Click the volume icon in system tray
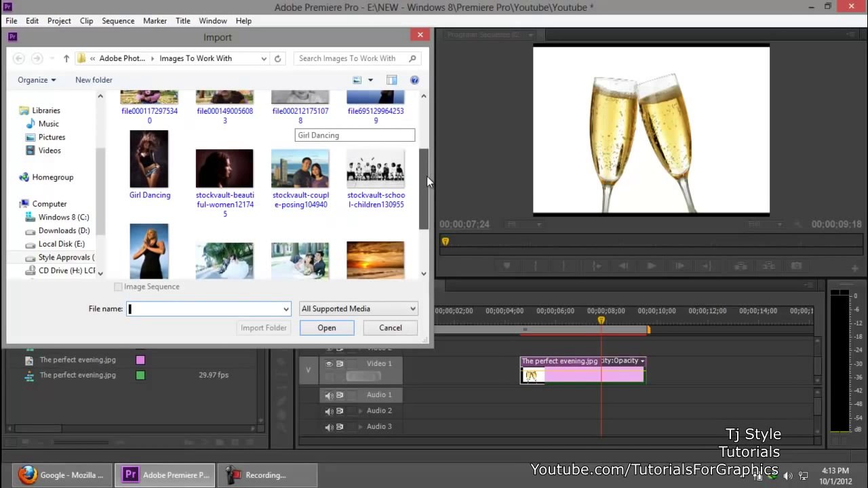 click(x=787, y=476)
